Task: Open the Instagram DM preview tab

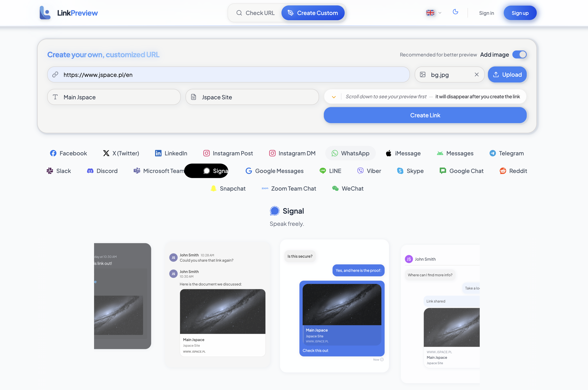Action: (292, 153)
